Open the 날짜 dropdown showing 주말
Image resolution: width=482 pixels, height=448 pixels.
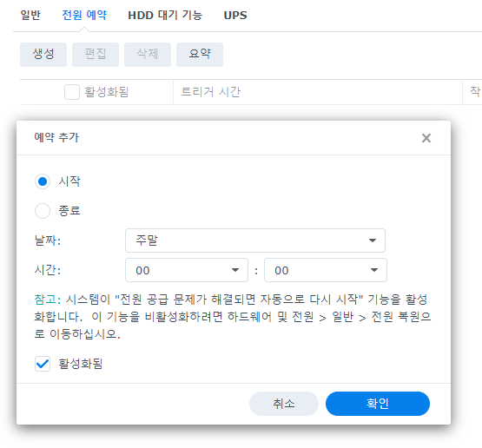[x=255, y=240]
